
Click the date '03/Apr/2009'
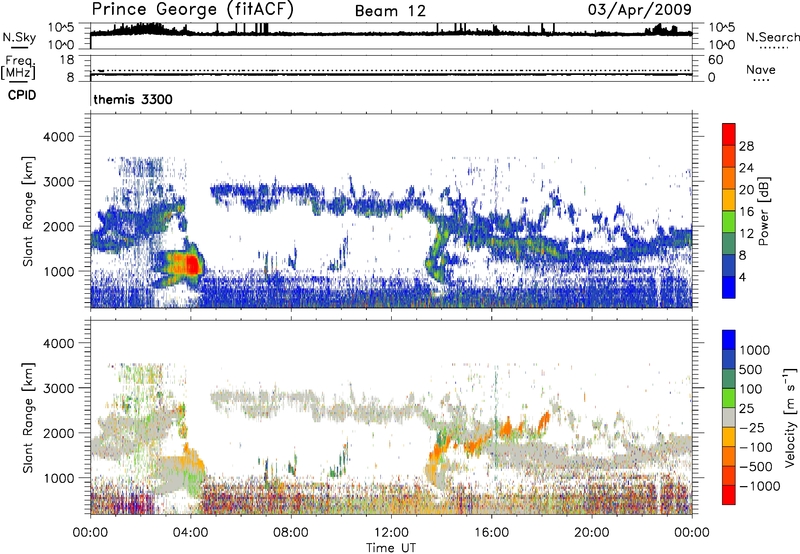click(640, 10)
